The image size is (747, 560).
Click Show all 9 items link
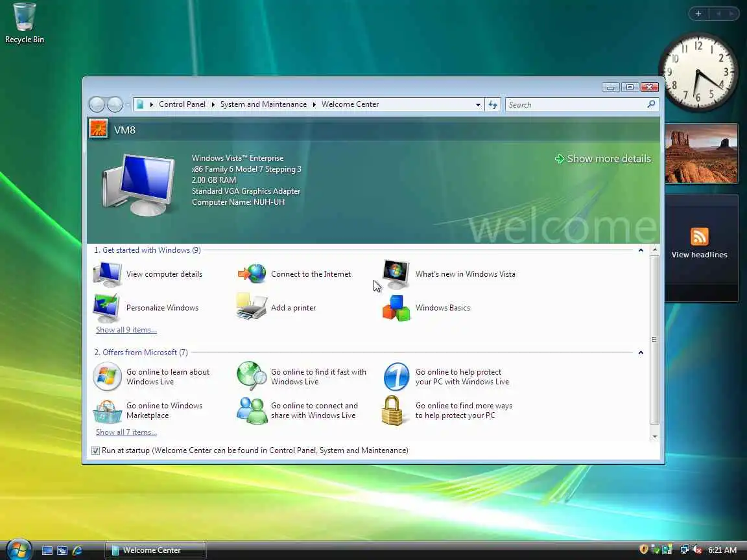click(126, 329)
